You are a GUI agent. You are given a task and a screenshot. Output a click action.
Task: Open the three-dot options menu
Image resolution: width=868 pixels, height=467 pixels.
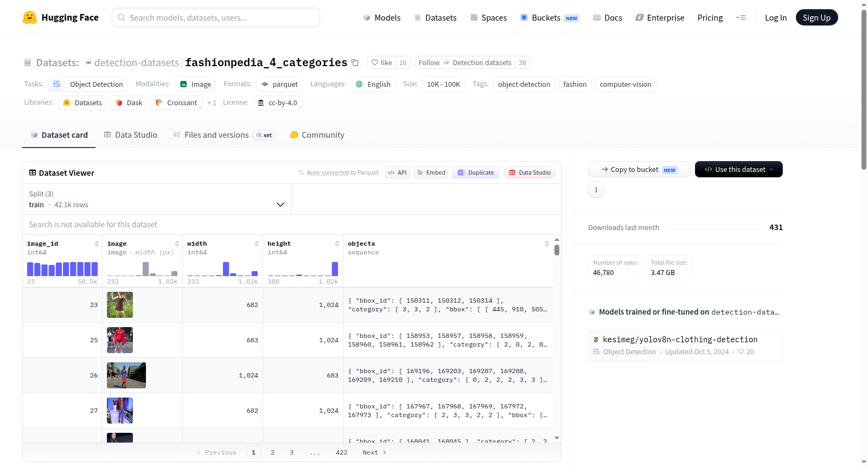point(596,190)
